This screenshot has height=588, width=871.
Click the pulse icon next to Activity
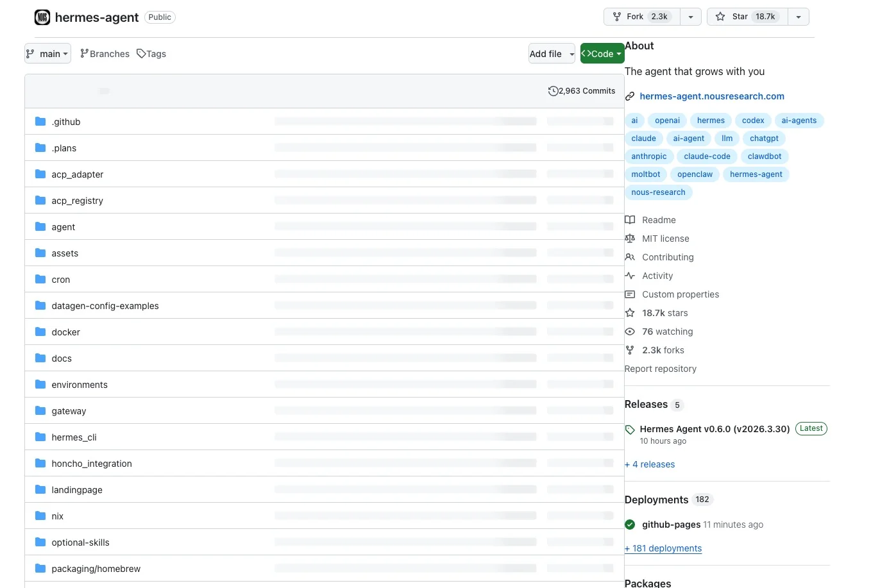(630, 276)
